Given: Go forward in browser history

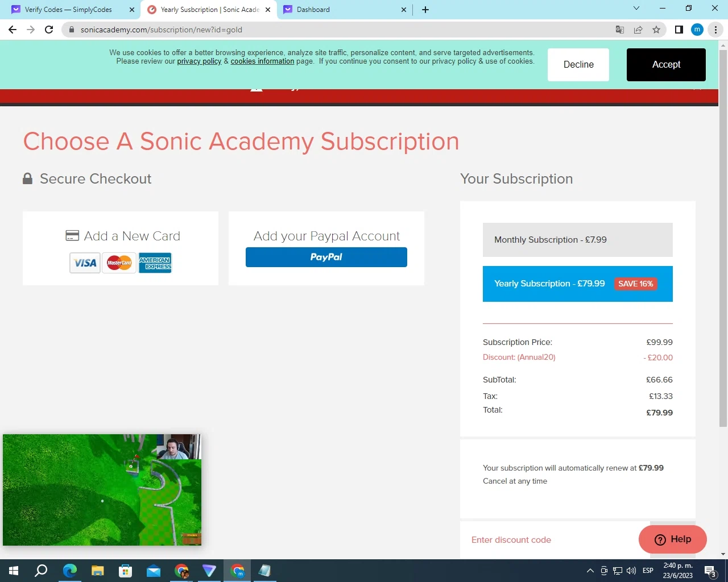Looking at the screenshot, I should pyautogui.click(x=31, y=30).
